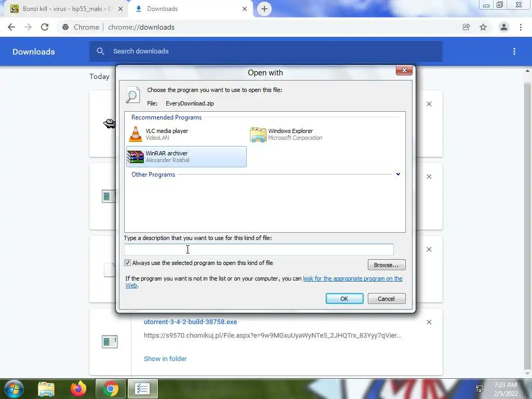The image size is (532, 399).
Task: Remove the first download entry from list
Action: click(x=429, y=104)
